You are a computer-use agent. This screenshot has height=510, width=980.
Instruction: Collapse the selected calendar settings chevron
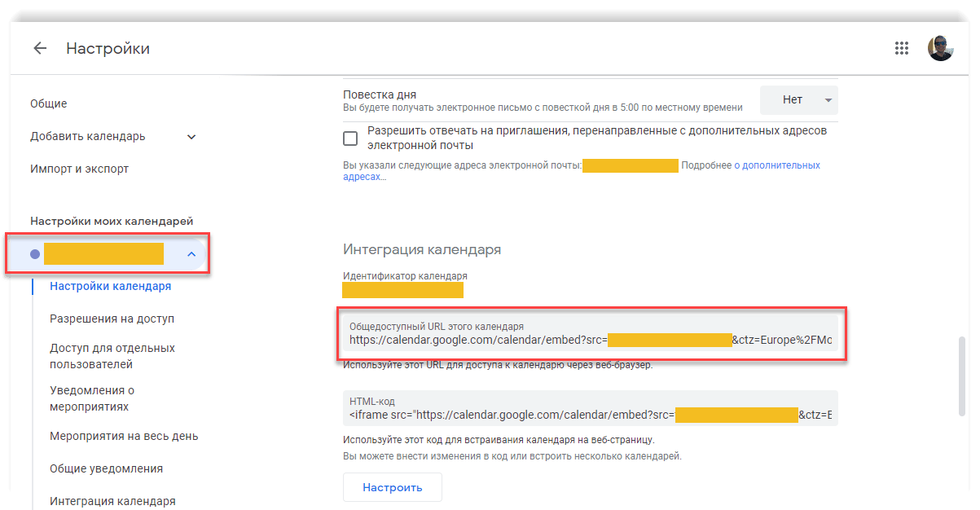click(191, 254)
